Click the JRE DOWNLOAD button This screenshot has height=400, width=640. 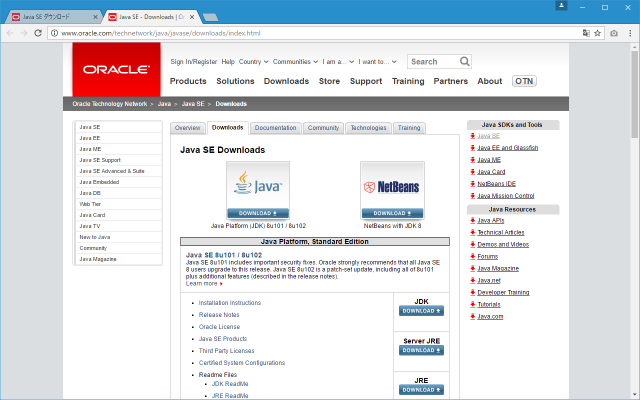(421, 390)
